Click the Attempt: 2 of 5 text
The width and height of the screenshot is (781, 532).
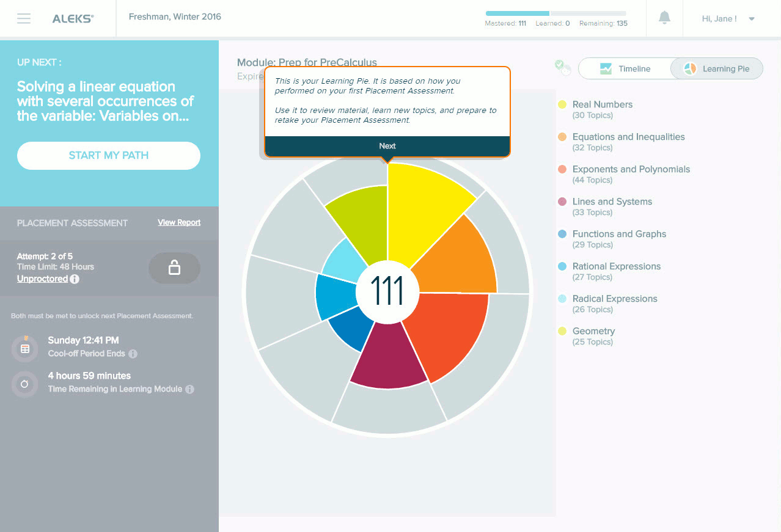[x=45, y=257]
